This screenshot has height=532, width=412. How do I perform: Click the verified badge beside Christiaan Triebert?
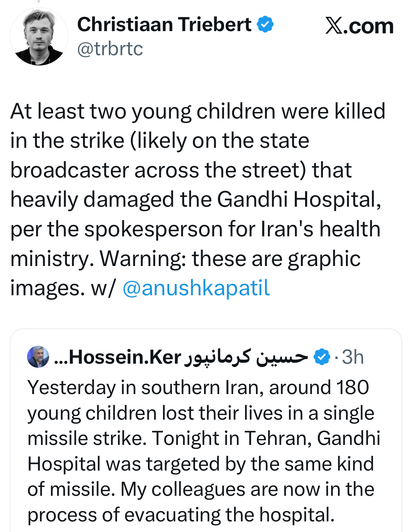[265, 25]
